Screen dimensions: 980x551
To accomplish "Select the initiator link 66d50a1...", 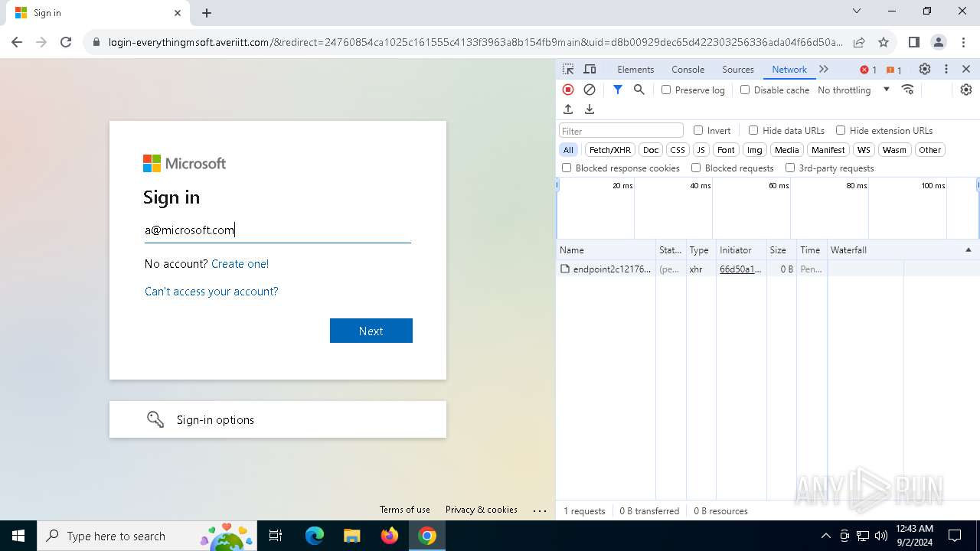I will point(740,269).
